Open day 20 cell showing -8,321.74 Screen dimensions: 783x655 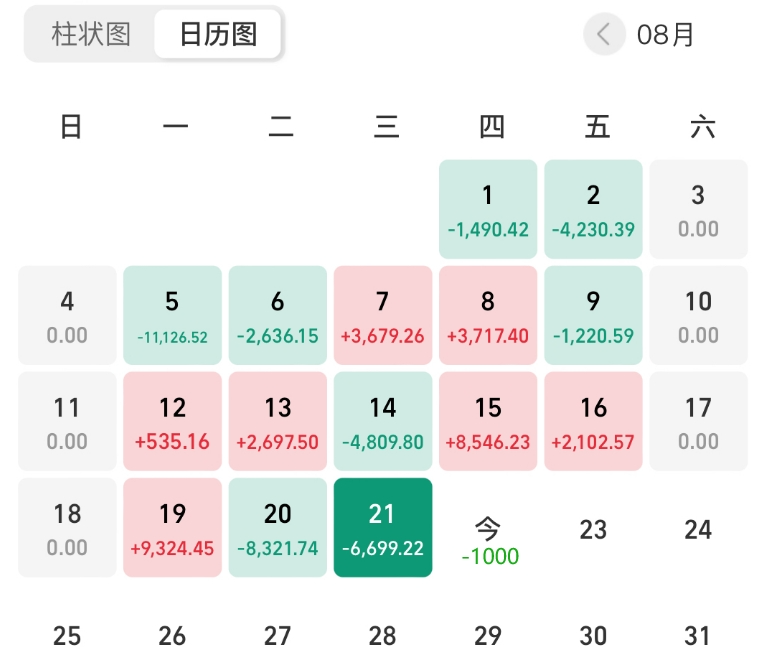278,528
